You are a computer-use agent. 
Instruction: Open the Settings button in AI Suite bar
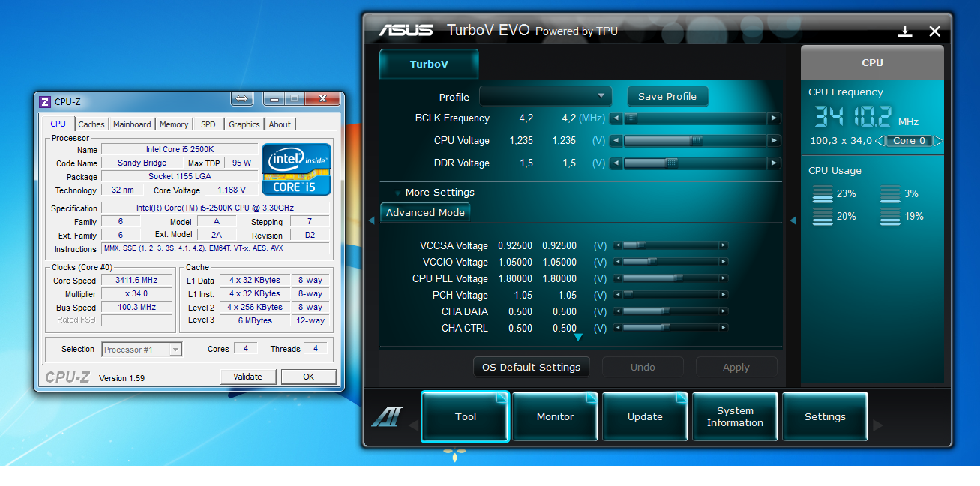[825, 417]
